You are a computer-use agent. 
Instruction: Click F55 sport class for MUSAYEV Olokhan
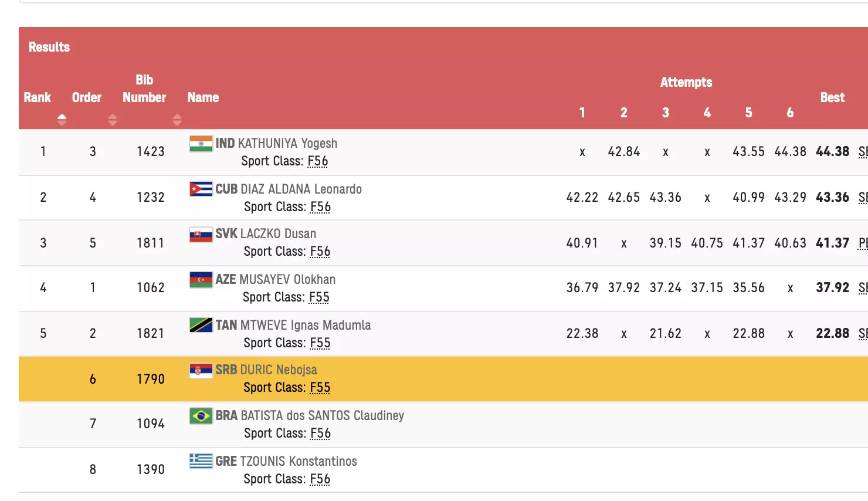tap(319, 297)
